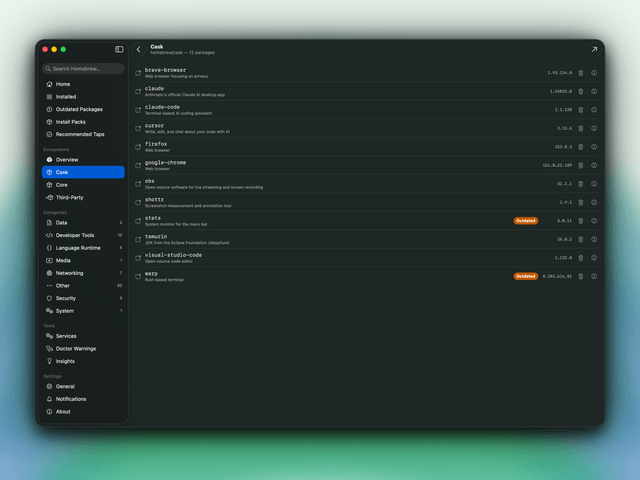Image resolution: width=640 pixels, height=480 pixels.
Task: Open Cask tap in external link
Action: click(594, 49)
